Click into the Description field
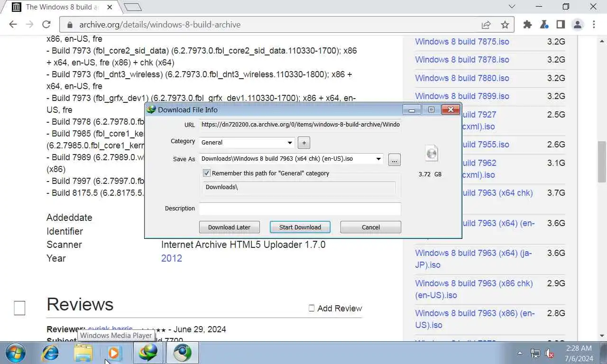 coord(300,209)
